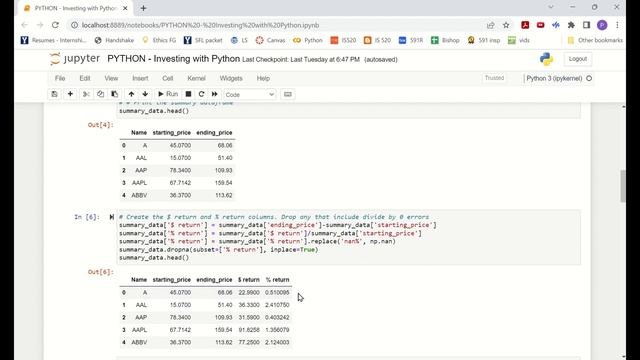Click the '% return' header in Out[6]

[278, 280]
